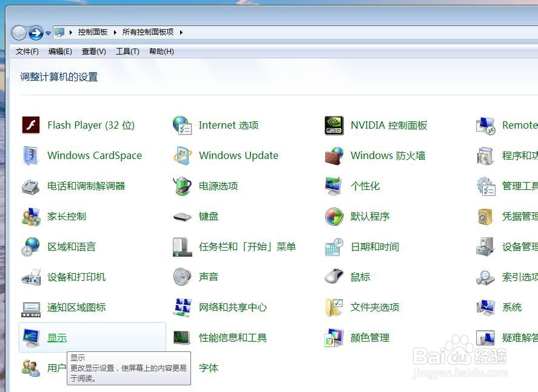Click the 声音 link text
This screenshot has height=392, width=538.
[209, 277]
